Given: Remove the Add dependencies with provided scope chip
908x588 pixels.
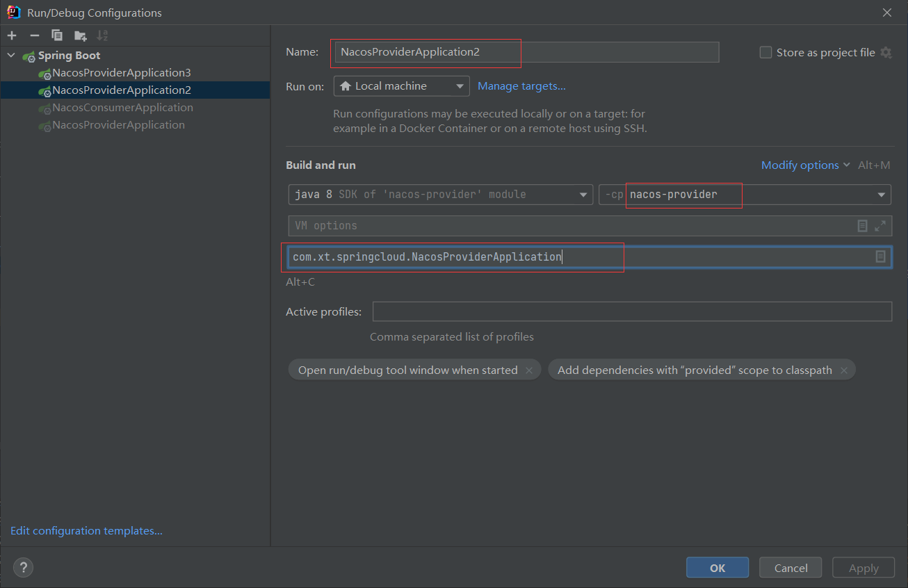Looking at the screenshot, I should pos(843,370).
